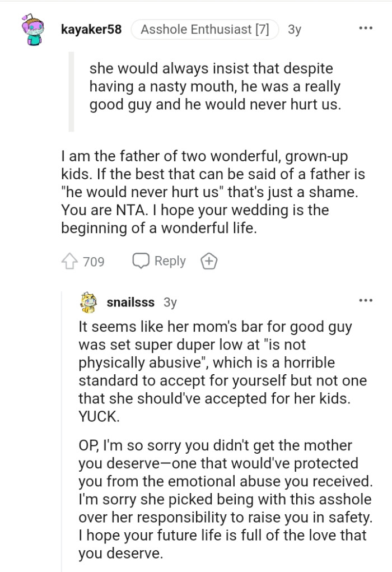Click the Asshole Enthusiast [7] flair badge

(x=206, y=29)
